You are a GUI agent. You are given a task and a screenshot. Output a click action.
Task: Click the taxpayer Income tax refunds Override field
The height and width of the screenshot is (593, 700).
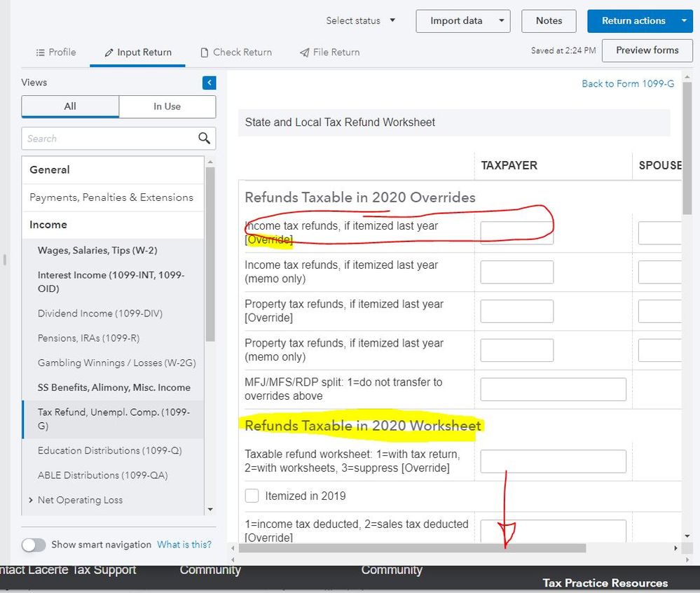click(x=516, y=233)
